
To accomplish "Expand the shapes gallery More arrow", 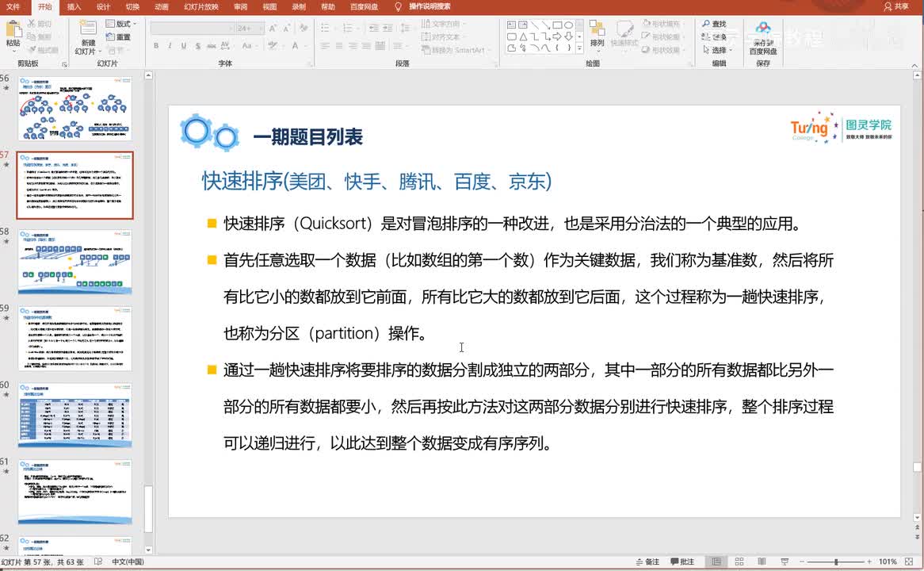I will [579, 48].
